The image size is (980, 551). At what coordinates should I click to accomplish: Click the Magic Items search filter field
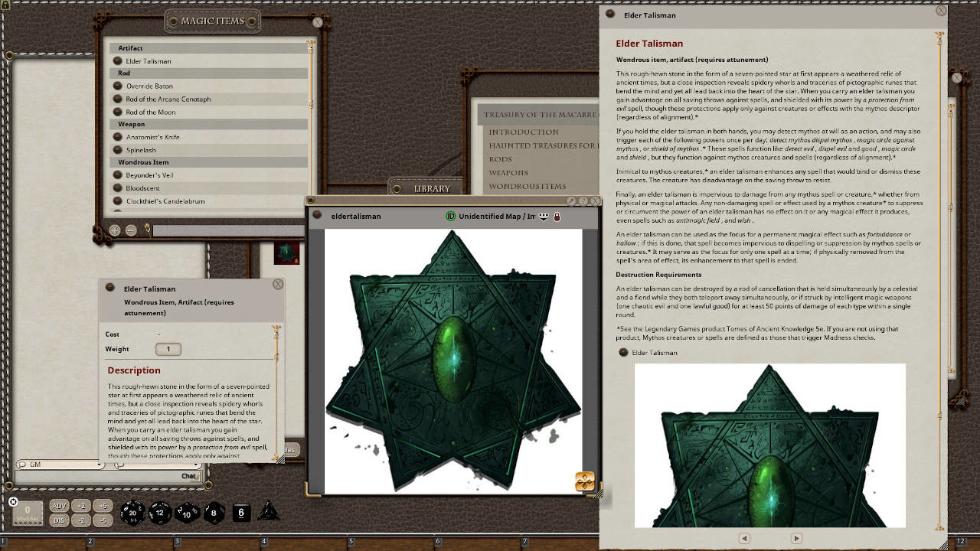228,230
